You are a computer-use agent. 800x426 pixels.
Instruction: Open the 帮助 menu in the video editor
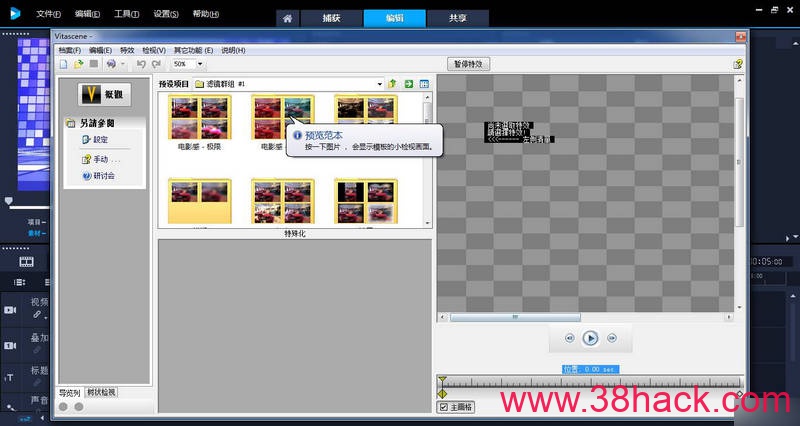click(x=206, y=14)
